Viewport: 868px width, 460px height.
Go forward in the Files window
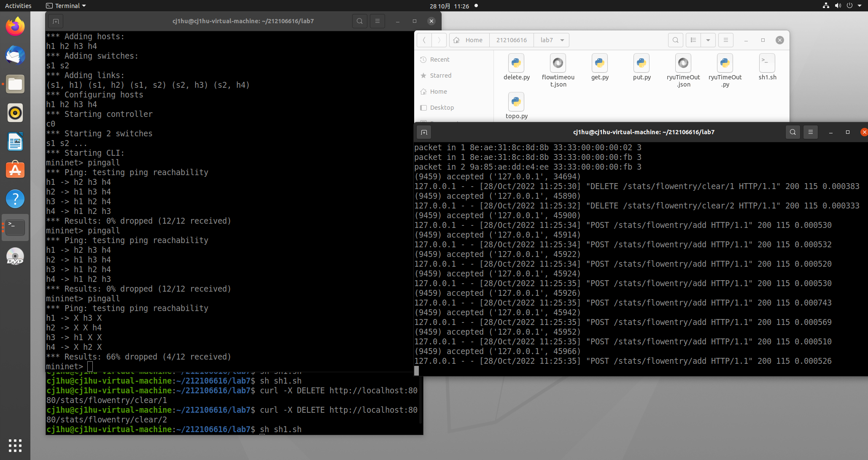tap(439, 40)
